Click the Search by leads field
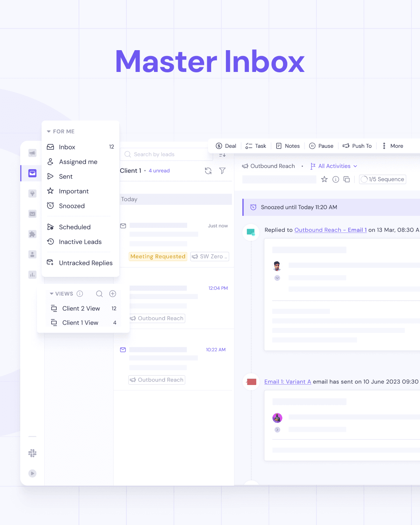Image resolution: width=420 pixels, height=525 pixels. click(166, 154)
